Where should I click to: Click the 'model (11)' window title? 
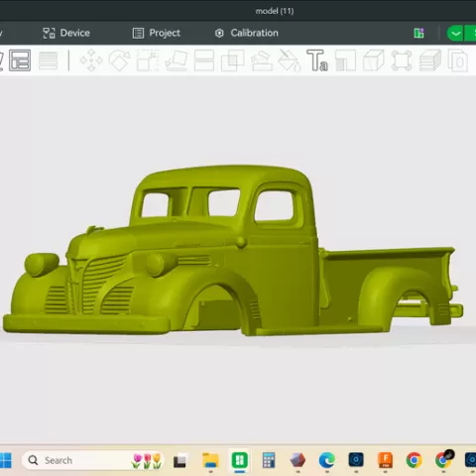click(x=275, y=11)
